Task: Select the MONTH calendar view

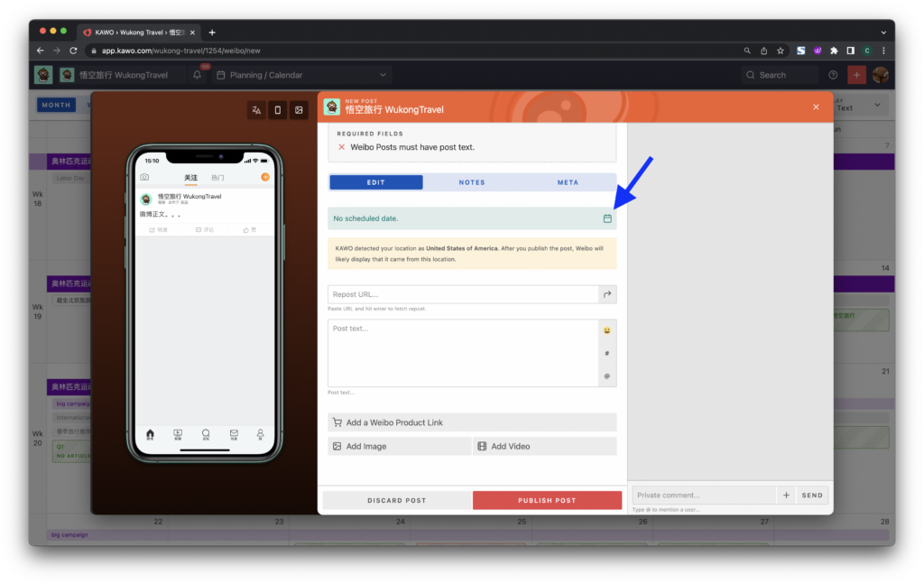Action: tap(57, 105)
